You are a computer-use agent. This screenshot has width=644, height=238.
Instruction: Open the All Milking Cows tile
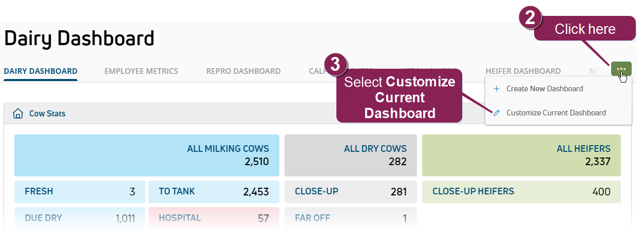(x=147, y=155)
